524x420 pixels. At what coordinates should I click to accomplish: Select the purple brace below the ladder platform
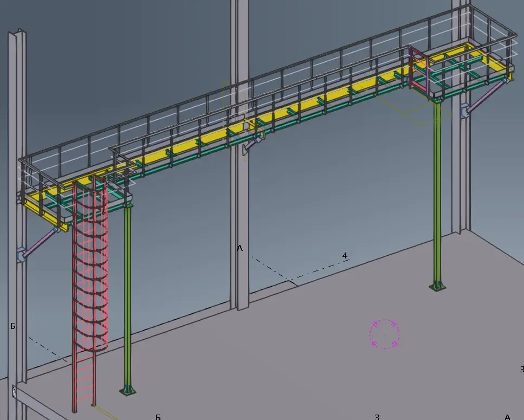pyautogui.click(x=40, y=243)
